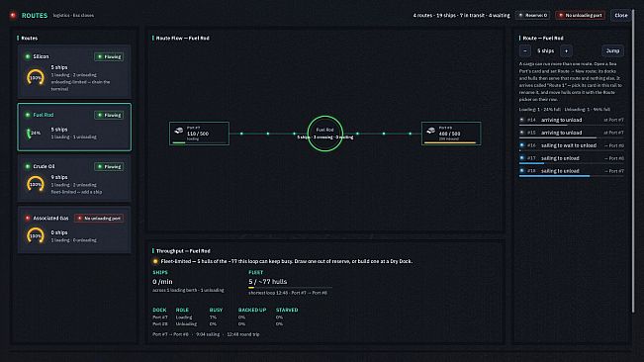Image resolution: width=644 pixels, height=362 pixels.
Task: Click the Fuel Rod route circle node
Action: (324, 134)
